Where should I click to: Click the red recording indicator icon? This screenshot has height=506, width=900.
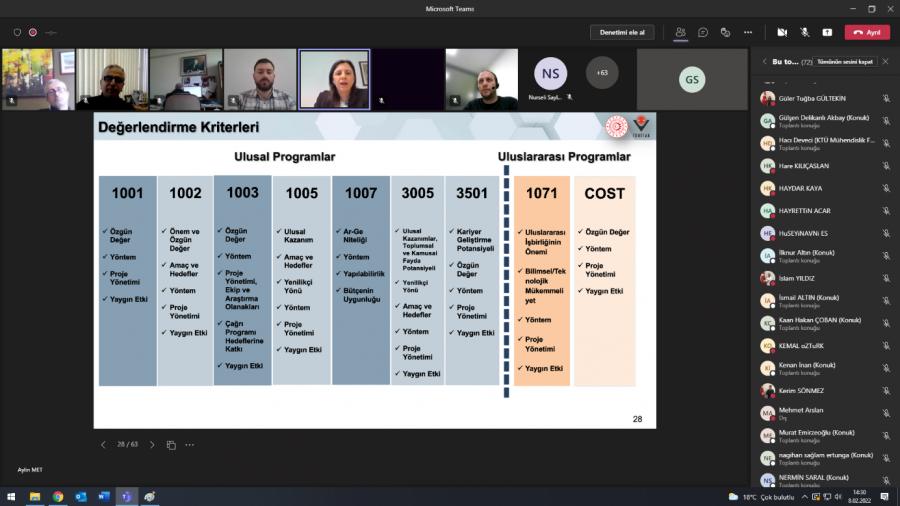click(x=33, y=32)
